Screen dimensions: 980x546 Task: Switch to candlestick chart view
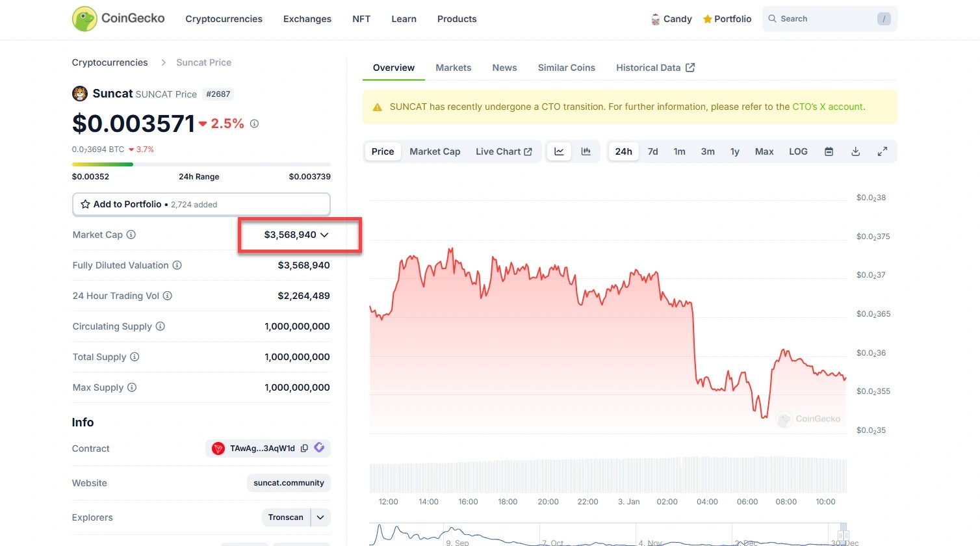click(x=586, y=151)
